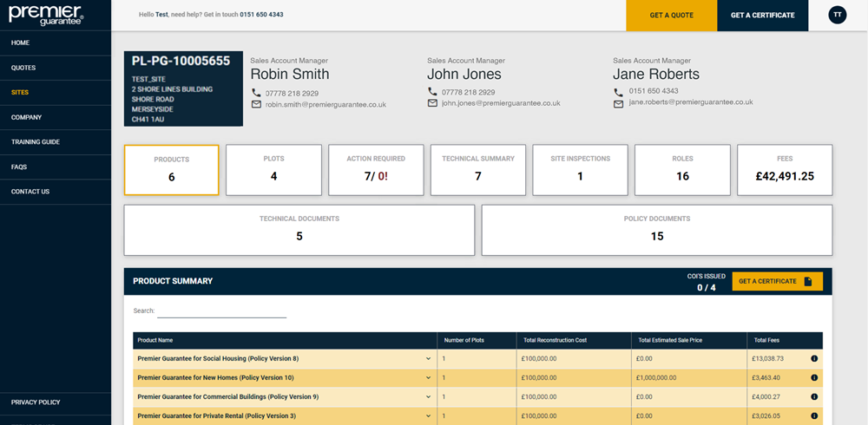868x425 pixels.
Task: Go to Home in sidebar
Action: coord(56,42)
